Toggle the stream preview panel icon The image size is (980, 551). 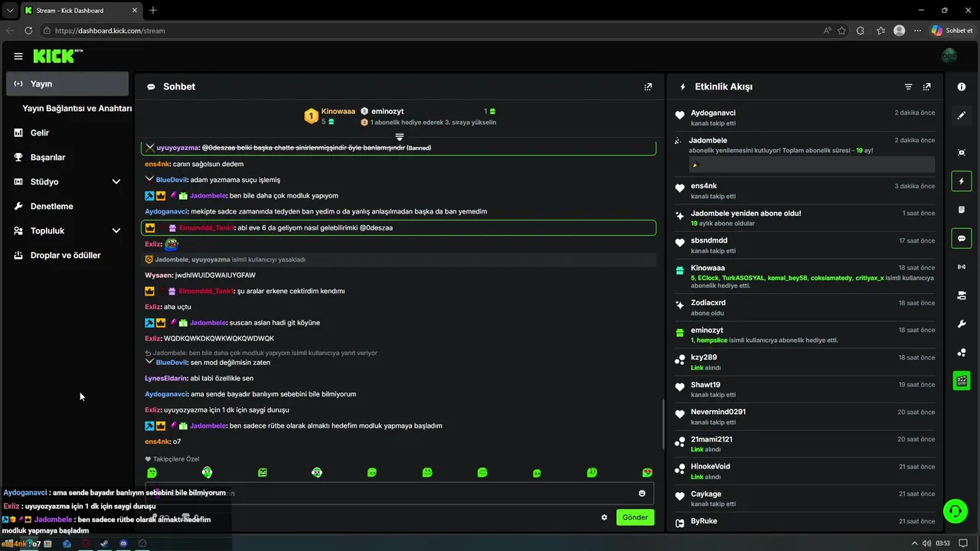(962, 152)
